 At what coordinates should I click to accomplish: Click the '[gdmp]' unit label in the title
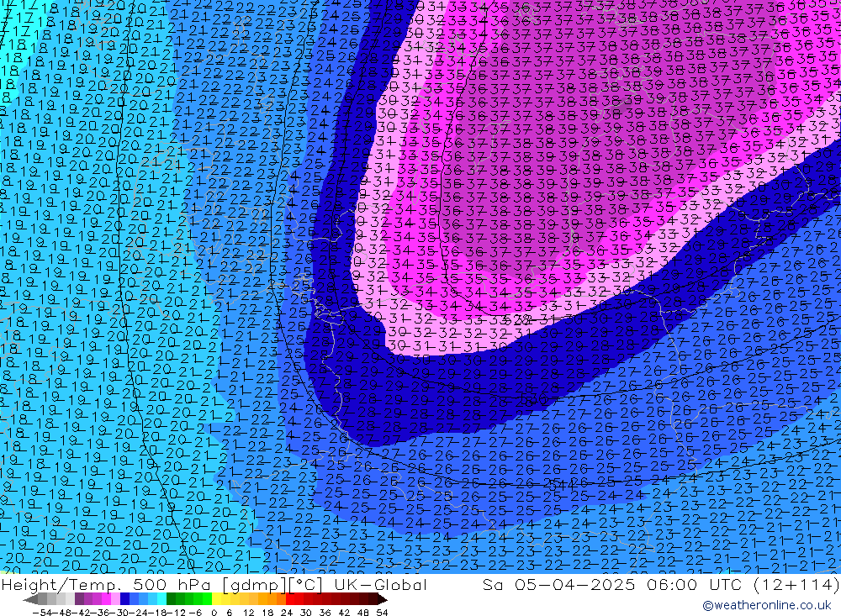(x=255, y=585)
